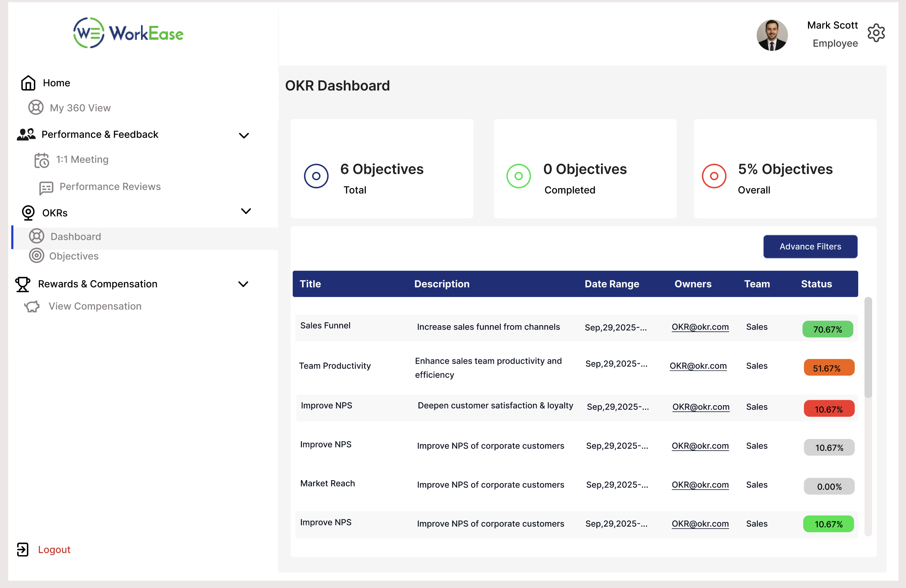Click the Rewards & Compensation trophy icon
This screenshot has height=588, width=906.
click(23, 284)
